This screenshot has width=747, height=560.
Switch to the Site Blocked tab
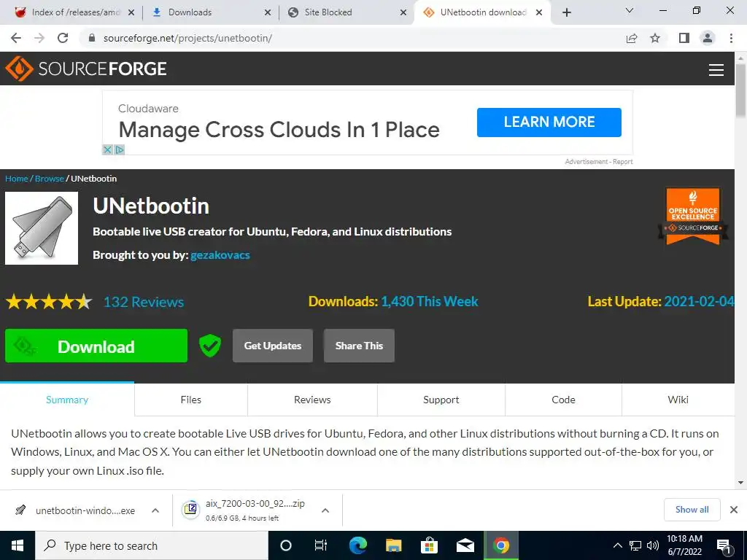pyautogui.click(x=346, y=12)
